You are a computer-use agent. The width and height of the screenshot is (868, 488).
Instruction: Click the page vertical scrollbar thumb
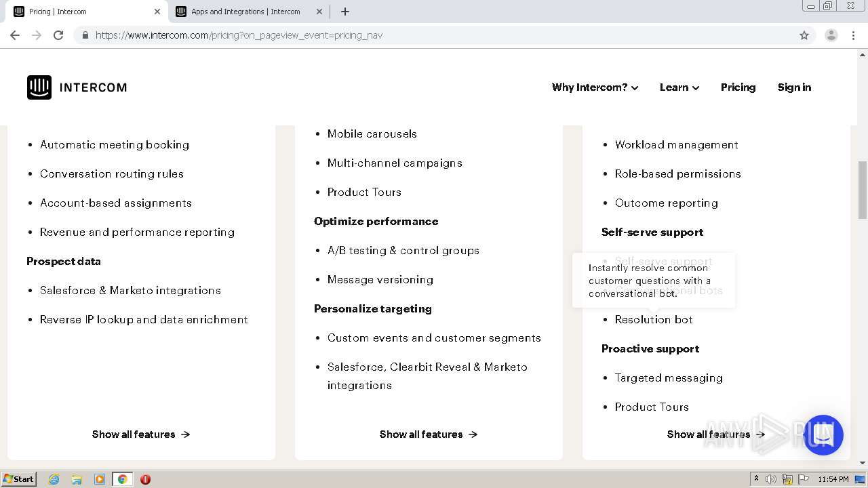pos(863,190)
